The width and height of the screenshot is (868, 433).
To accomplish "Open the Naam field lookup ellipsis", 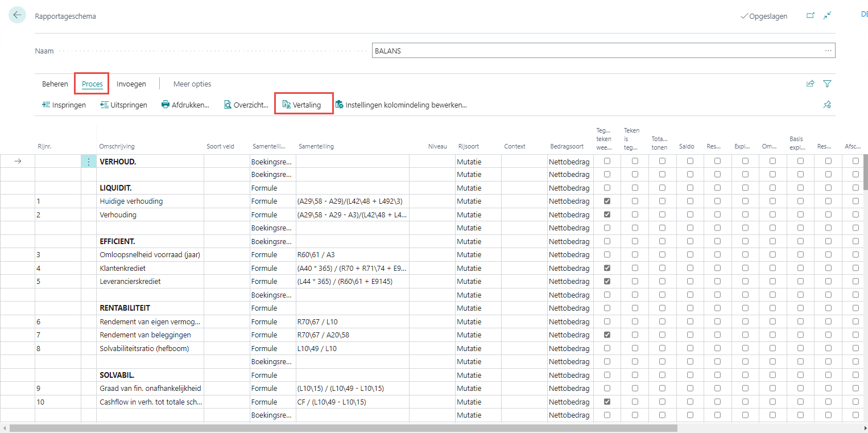I will click(x=828, y=51).
